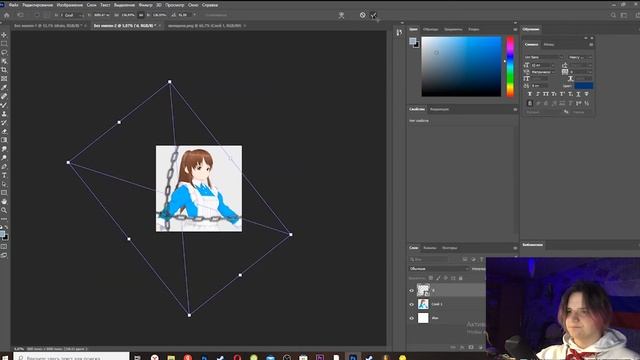
Task: Open the Layers panel options menu
Action: [515, 248]
